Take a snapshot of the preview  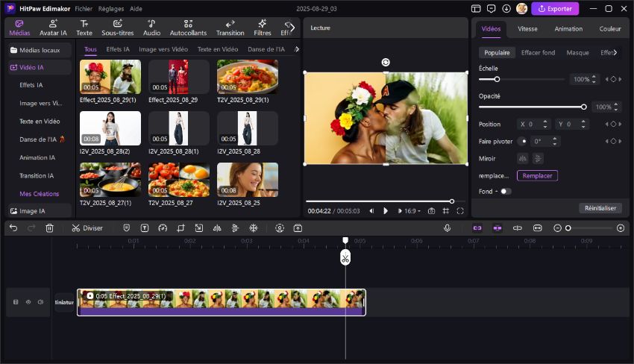[431, 211]
